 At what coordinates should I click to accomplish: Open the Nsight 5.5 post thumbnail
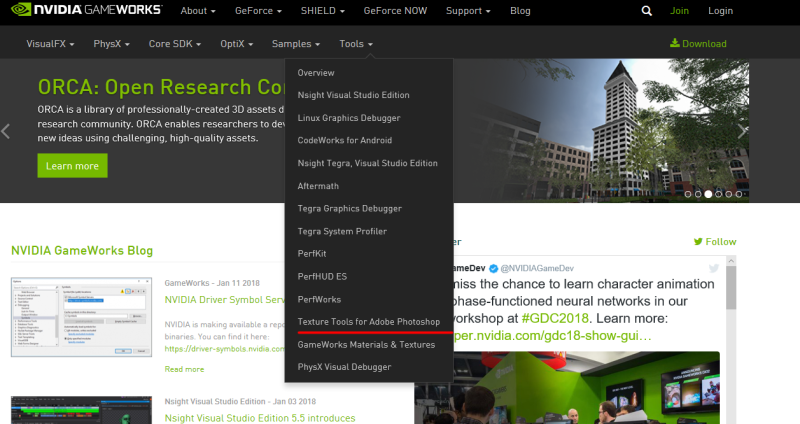82,410
